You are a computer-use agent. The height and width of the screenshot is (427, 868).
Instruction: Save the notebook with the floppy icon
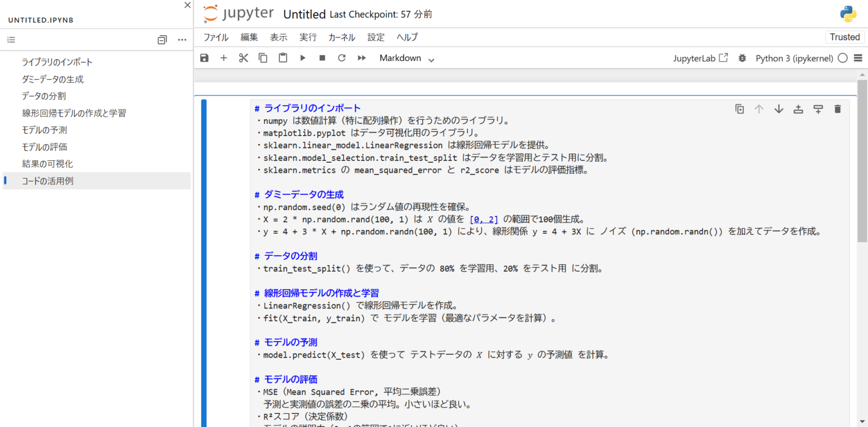pos(205,58)
